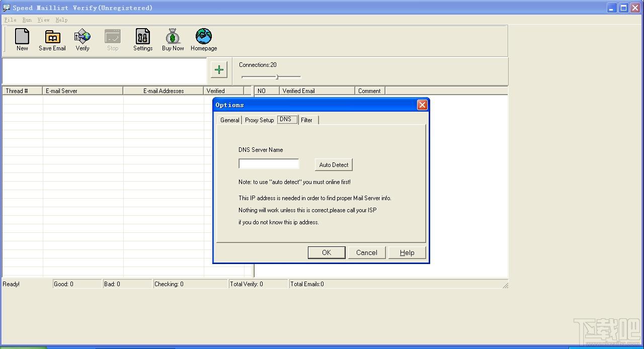Open the Run menu
This screenshot has width=644, height=349.
pos(27,20)
